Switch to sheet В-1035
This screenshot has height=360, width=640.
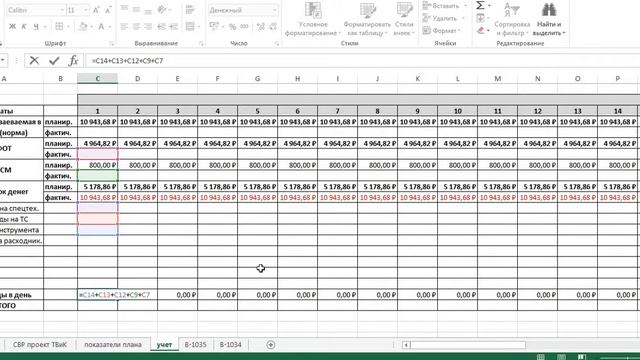tap(196, 344)
